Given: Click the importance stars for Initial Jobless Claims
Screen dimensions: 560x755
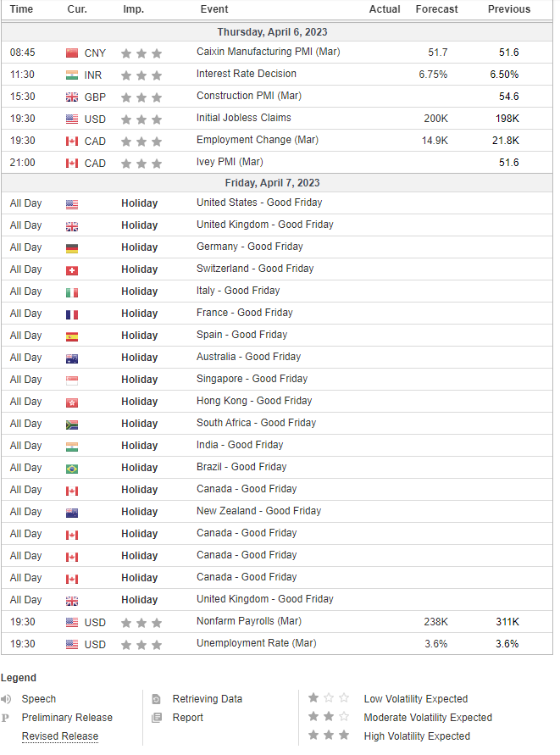Looking at the screenshot, I should tap(141, 119).
